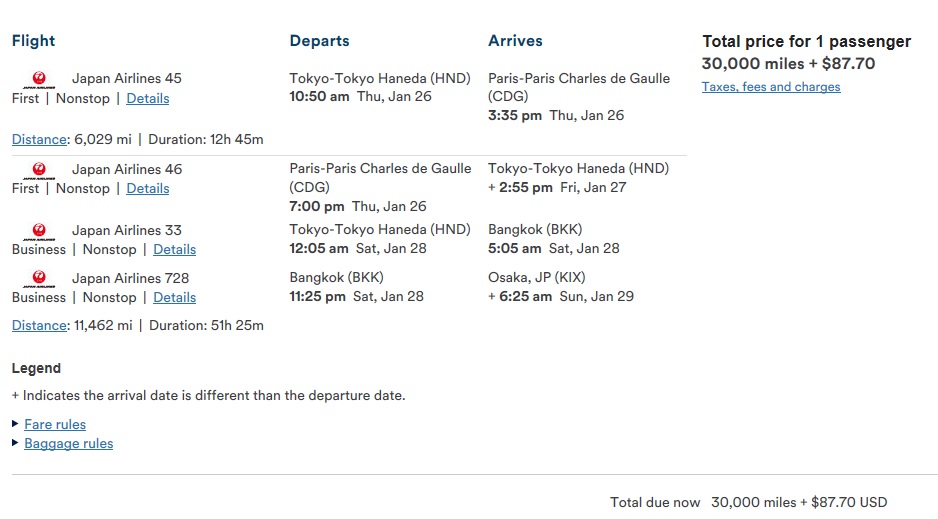Open the Fare rules link
Image resolution: width=938 pixels, height=519 pixels.
tap(55, 425)
